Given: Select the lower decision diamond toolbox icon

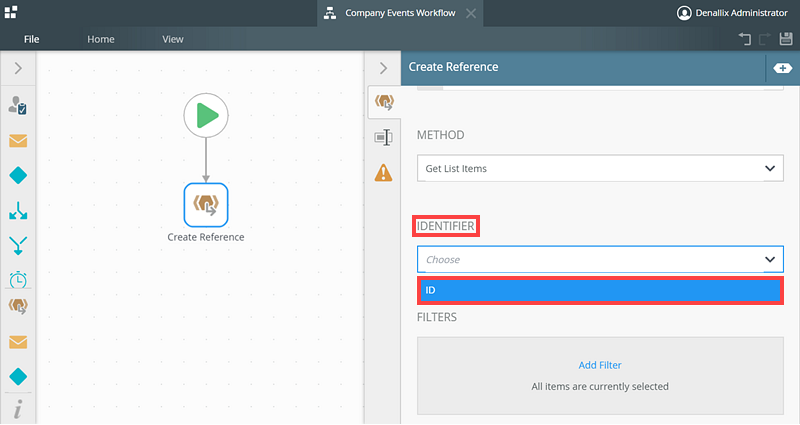Looking at the screenshot, I should point(18,377).
